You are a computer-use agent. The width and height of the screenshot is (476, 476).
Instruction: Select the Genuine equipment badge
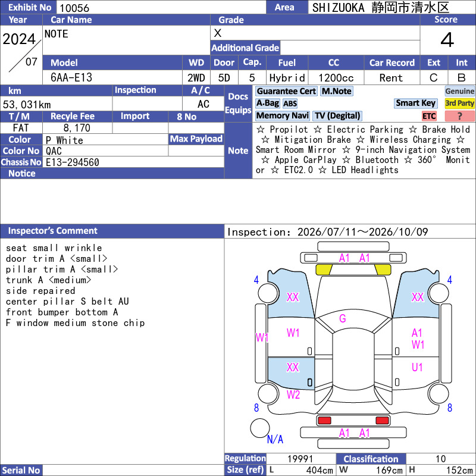(x=459, y=92)
